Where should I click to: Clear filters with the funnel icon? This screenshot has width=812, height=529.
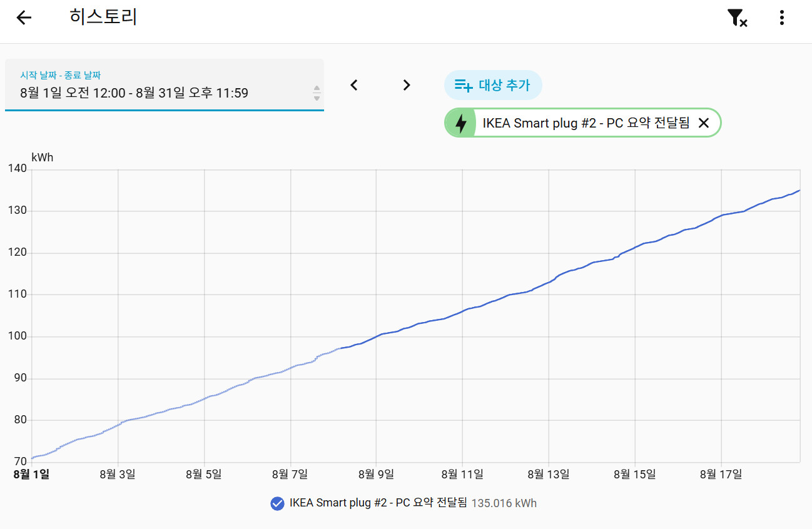tap(738, 18)
